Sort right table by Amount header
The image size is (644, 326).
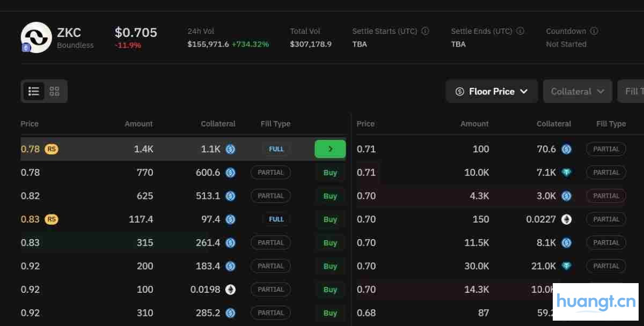[474, 124]
